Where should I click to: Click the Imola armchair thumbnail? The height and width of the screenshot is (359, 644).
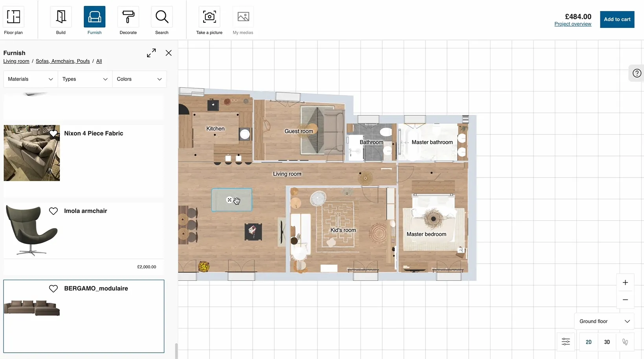pos(31,230)
